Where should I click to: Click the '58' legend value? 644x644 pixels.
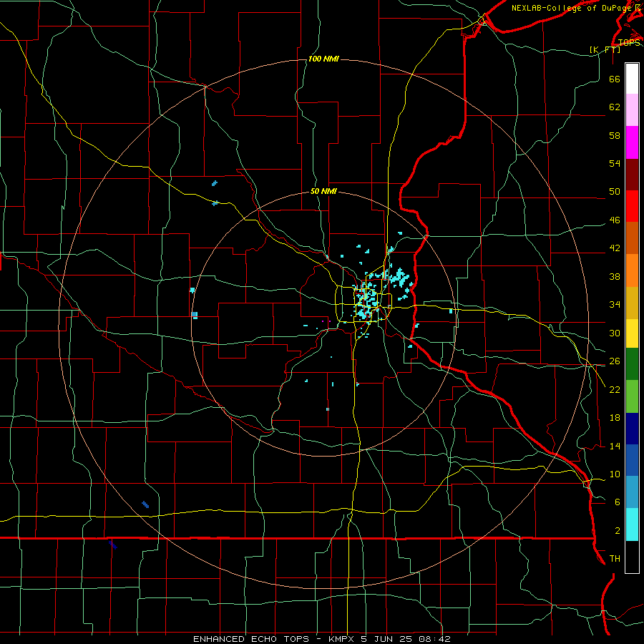tap(615, 135)
